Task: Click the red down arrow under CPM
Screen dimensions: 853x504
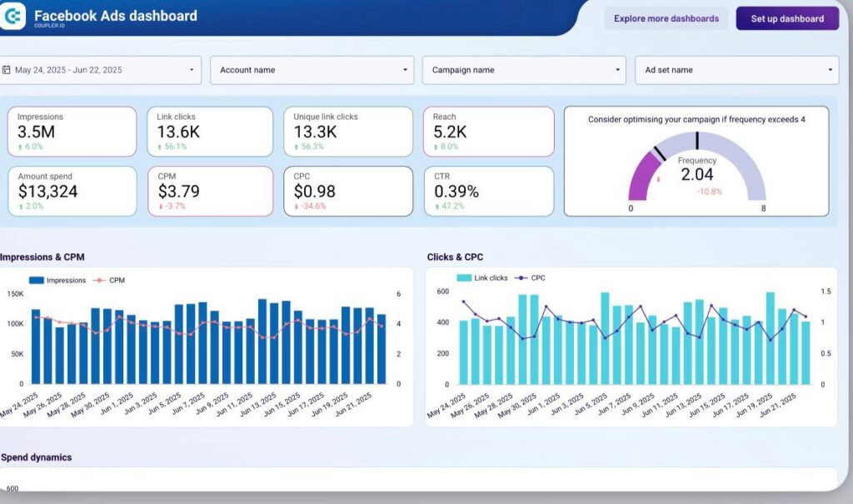Action: pos(160,206)
